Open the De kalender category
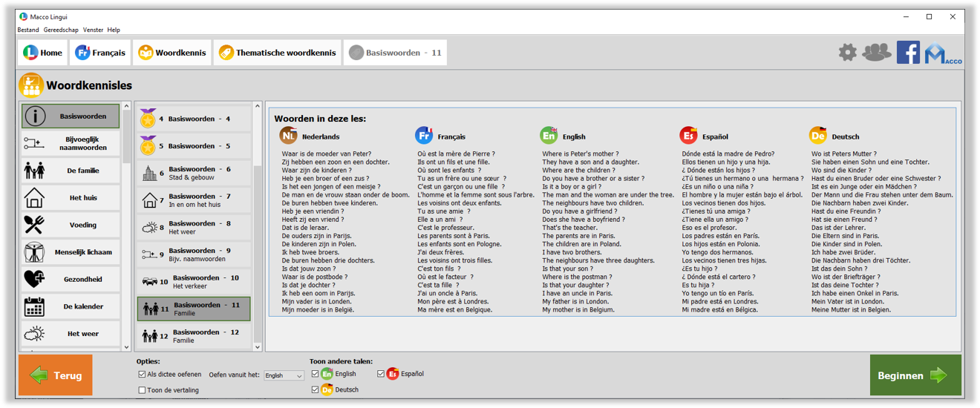Screen dimensions: 980x408 point(70,306)
